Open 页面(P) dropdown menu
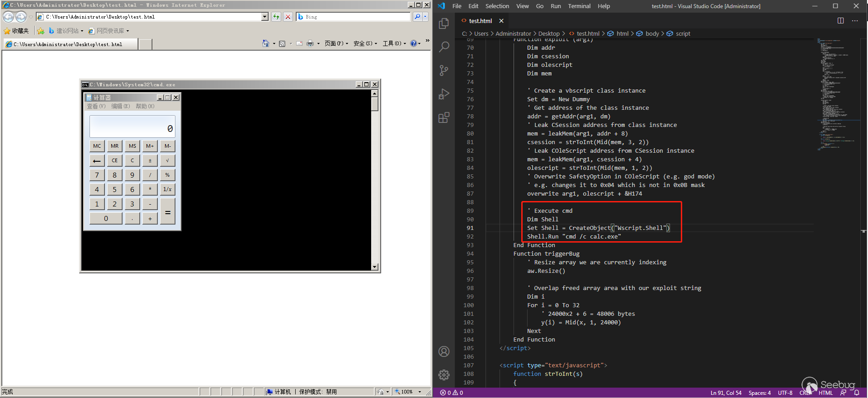The height and width of the screenshot is (398, 868). [336, 43]
